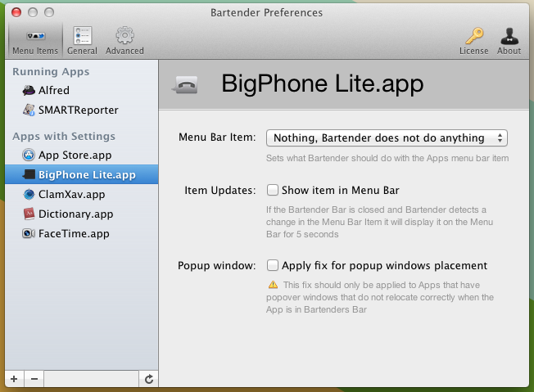Switch to the General preferences tab
This screenshot has width=534, height=392.
coord(82,40)
